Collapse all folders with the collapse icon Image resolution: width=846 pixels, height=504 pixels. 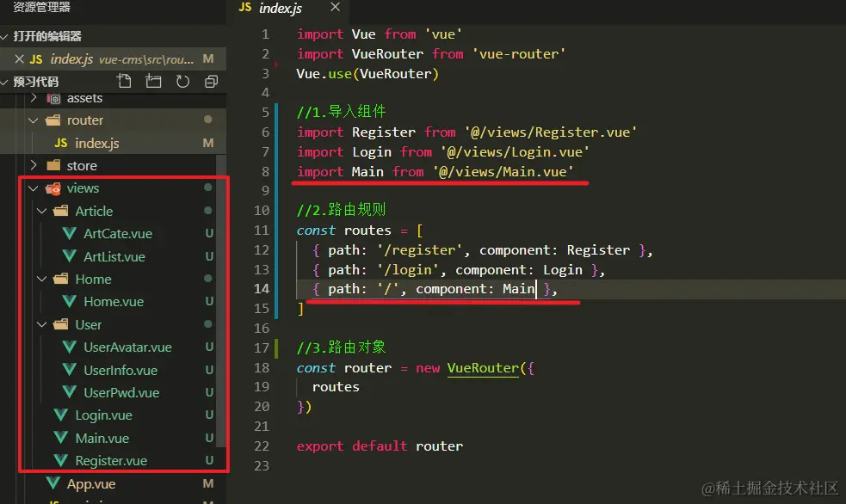tap(212, 82)
